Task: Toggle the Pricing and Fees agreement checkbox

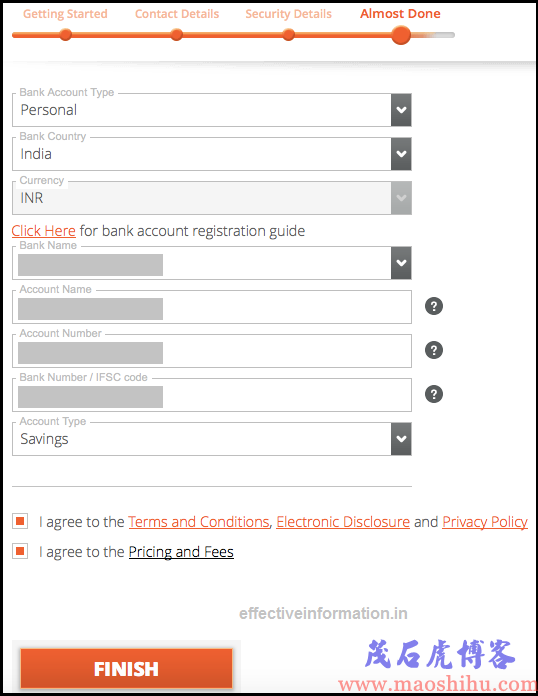Action: tap(20, 551)
